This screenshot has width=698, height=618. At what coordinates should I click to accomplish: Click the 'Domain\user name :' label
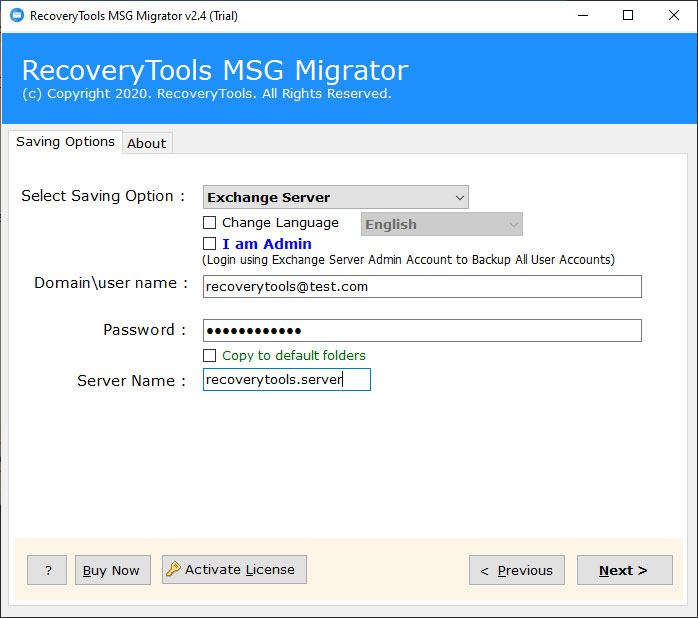[111, 283]
